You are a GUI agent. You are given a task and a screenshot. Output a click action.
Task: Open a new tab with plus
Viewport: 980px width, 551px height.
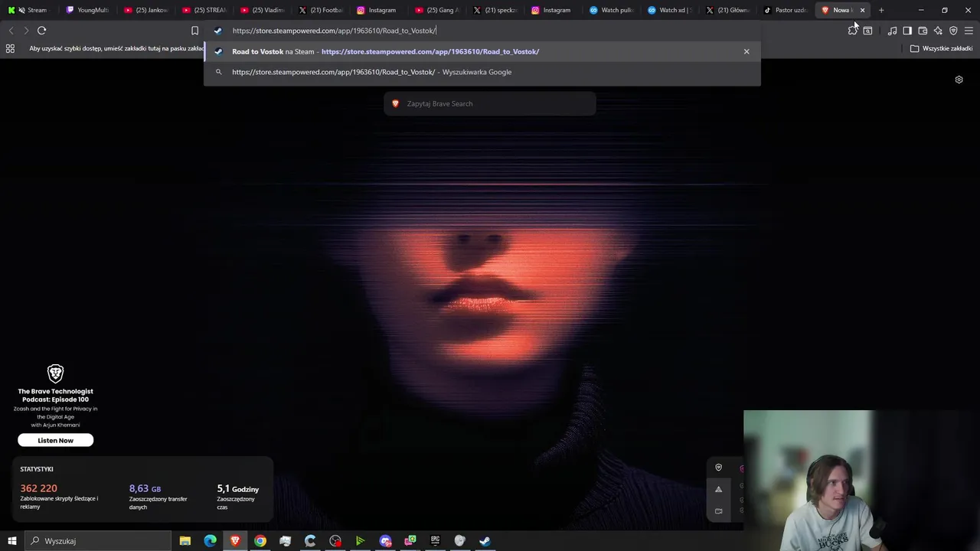click(881, 10)
